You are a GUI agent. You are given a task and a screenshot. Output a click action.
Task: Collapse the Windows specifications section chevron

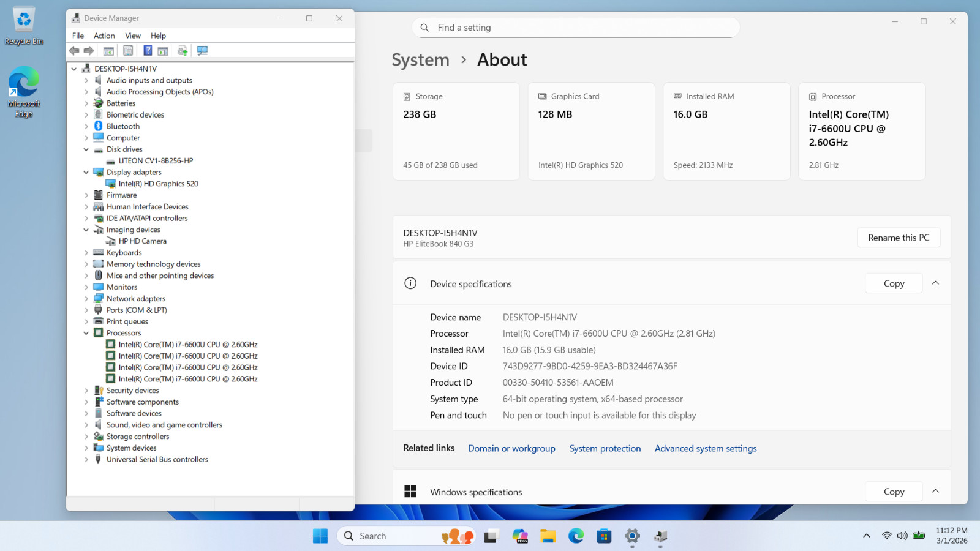coord(935,492)
